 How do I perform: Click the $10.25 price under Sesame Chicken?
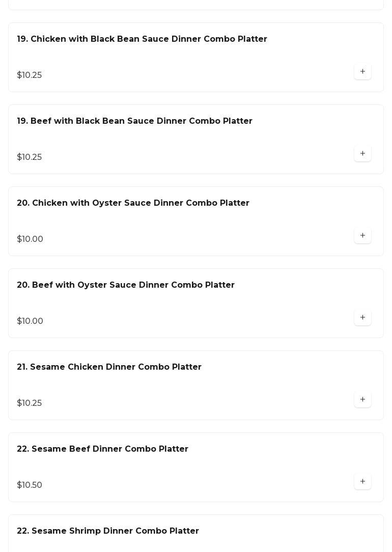(30, 403)
